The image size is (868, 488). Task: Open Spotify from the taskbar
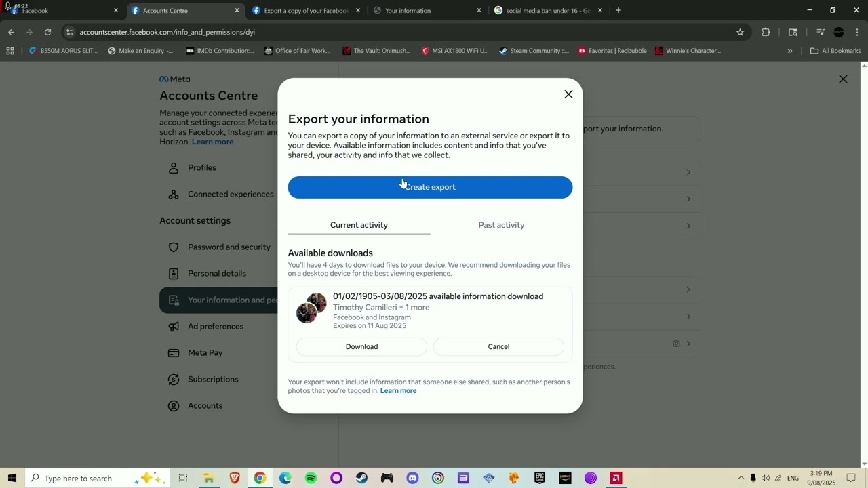(311, 478)
